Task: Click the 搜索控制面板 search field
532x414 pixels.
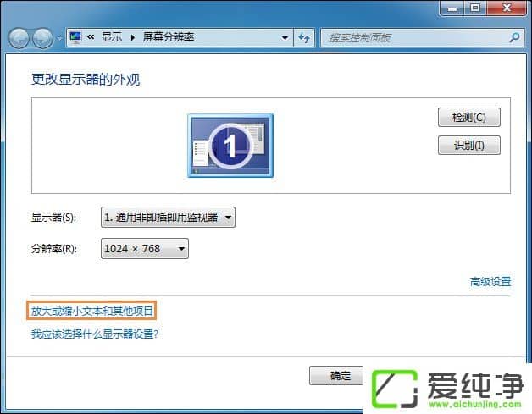Action: (413, 38)
